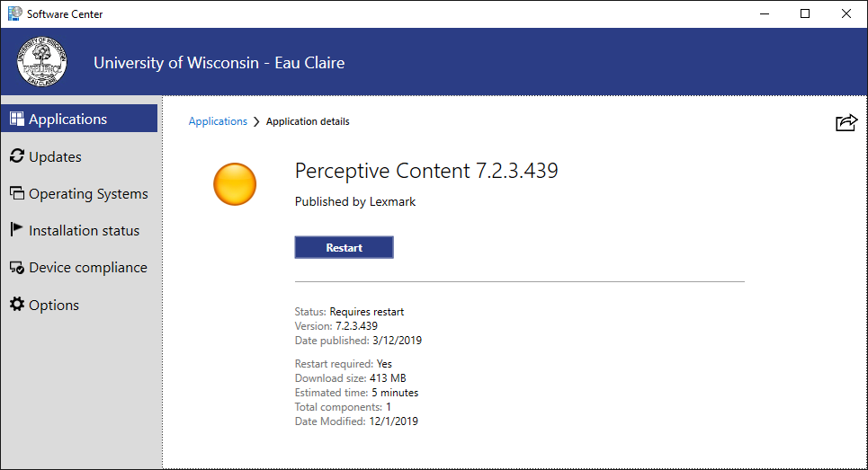Viewport: 868px width, 470px height.
Task: Click the share icon at top right
Action: point(846,123)
